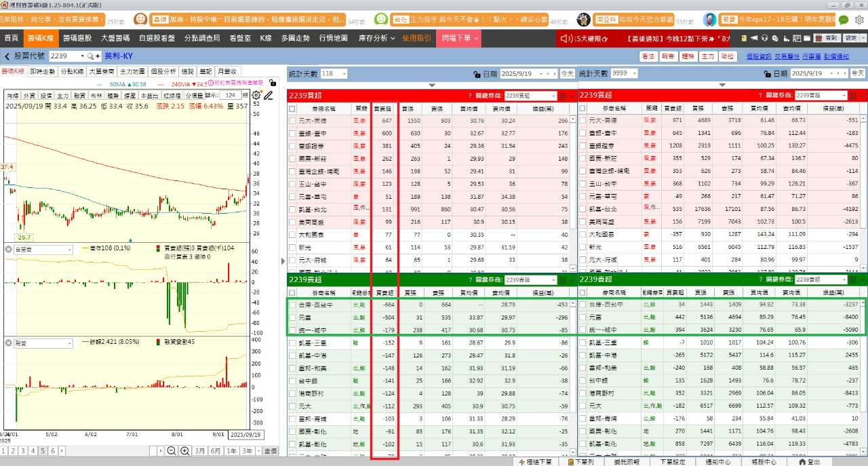Open the 關鍵券商 dropdown in left 買超 header
This screenshot has height=466, width=868.
553,96
